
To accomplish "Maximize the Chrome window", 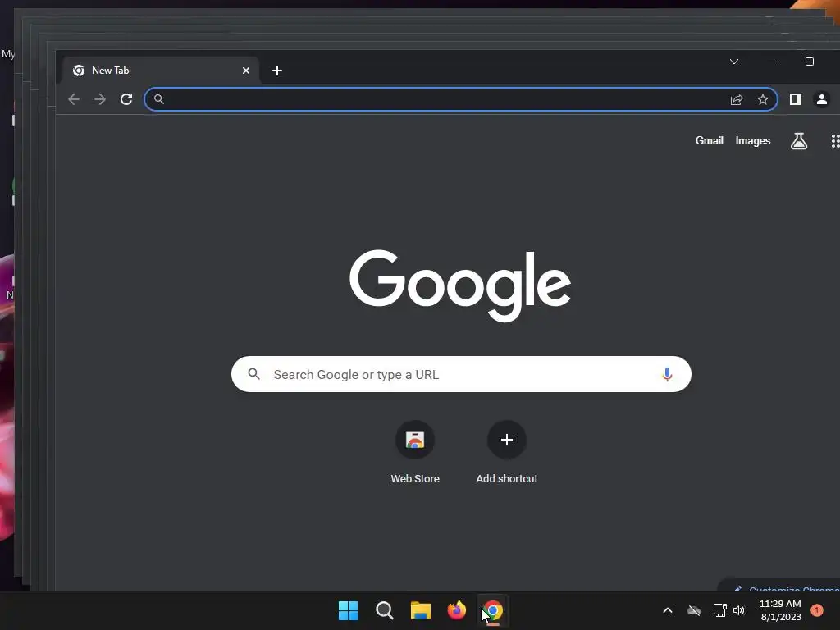I will coord(810,62).
